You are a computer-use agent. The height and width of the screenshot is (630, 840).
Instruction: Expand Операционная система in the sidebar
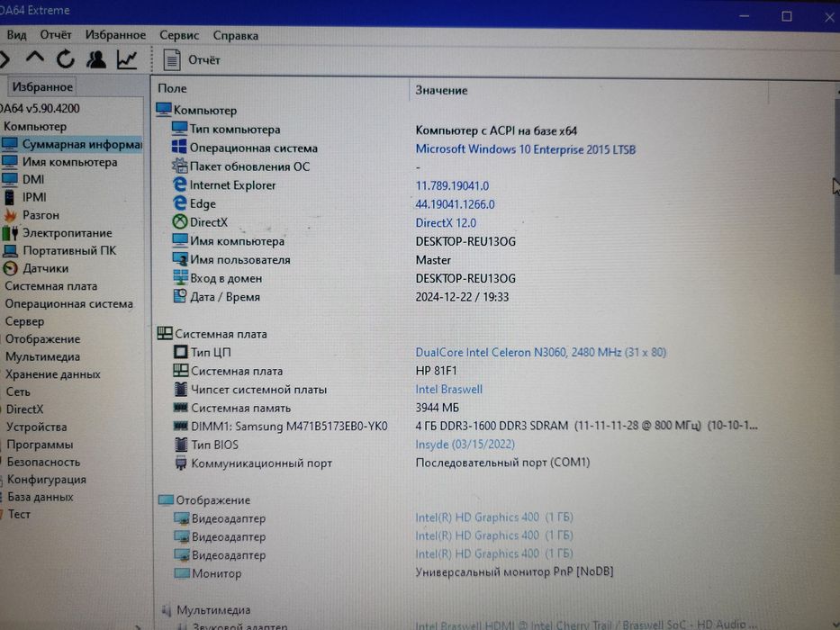[x=68, y=304]
